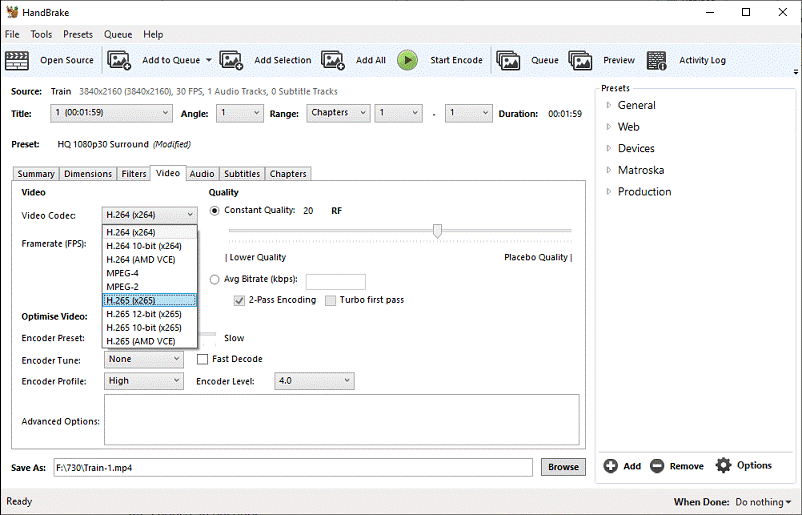Click in the Save As path field

pos(293,467)
